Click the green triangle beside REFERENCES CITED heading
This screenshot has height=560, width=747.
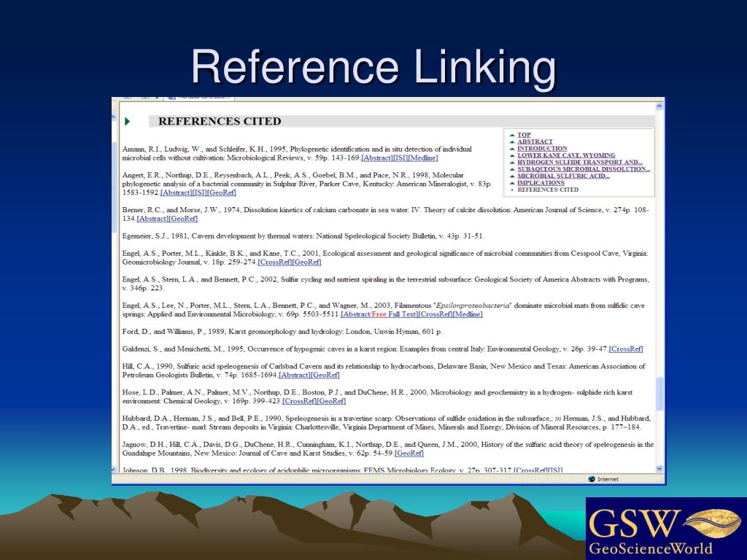tap(127, 122)
